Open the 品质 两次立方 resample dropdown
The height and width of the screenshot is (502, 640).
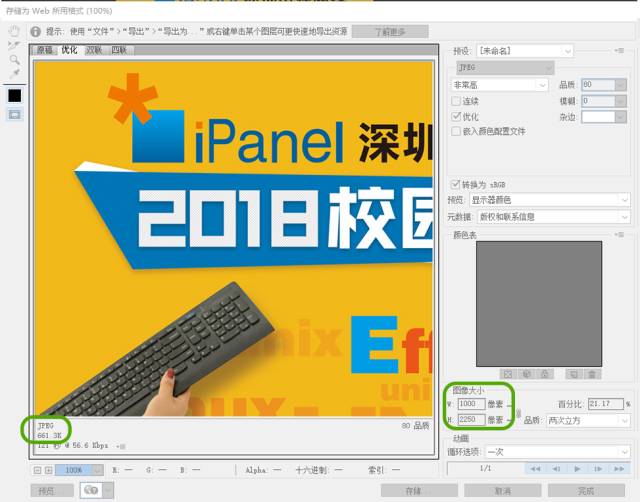tap(588, 420)
